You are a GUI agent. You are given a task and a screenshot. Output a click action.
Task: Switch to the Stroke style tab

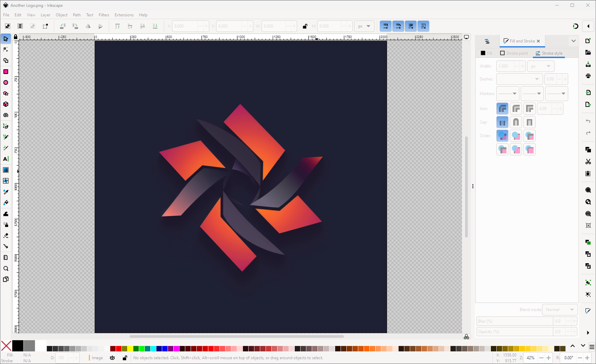coord(549,53)
